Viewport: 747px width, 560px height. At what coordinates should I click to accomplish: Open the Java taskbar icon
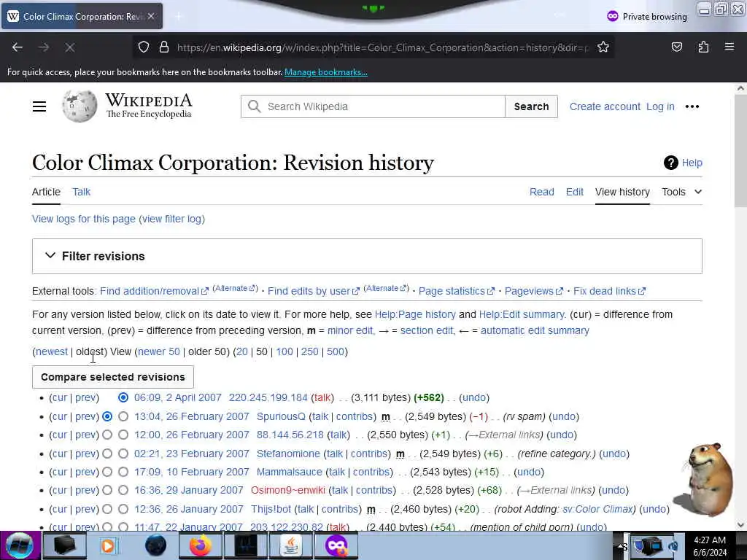point(290,545)
